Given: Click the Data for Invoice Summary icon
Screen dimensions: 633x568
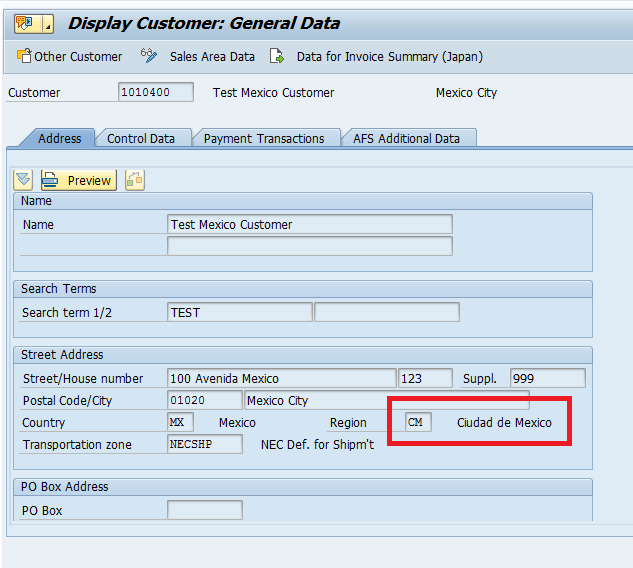Looking at the screenshot, I should (x=277, y=57).
